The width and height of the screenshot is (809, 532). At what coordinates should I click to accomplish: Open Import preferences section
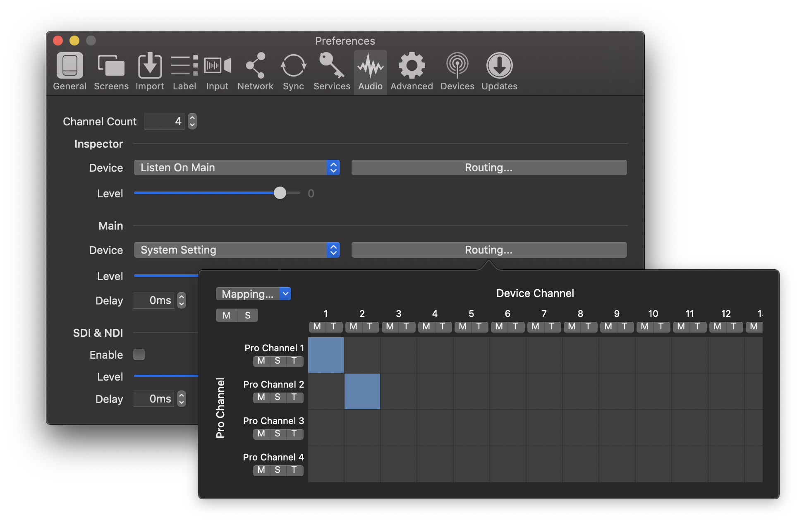pos(150,71)
